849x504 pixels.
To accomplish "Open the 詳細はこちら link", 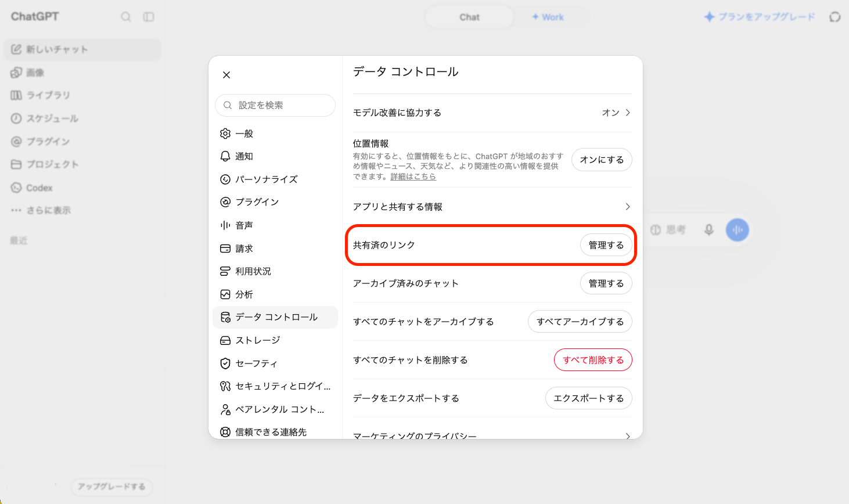I will pyautogui.click(x=413, y=177).
